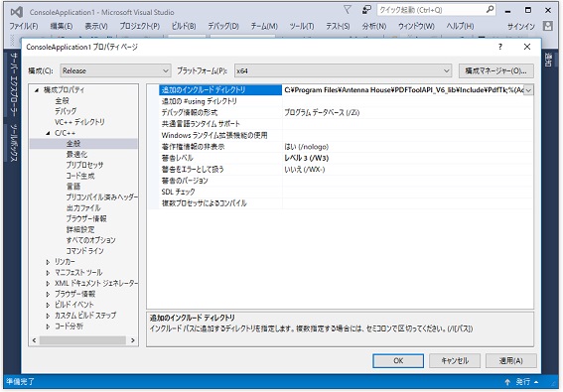Select コマンド ライン tree item

[84, 251]
